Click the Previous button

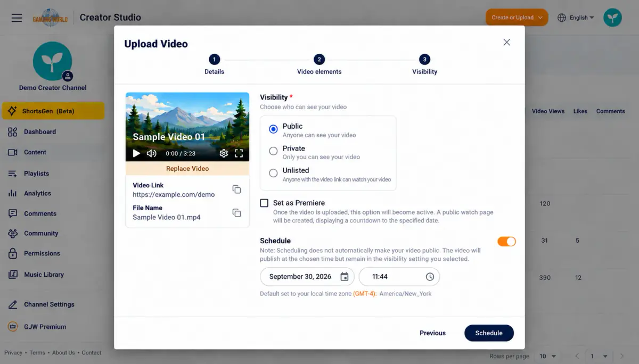(432, 333)
